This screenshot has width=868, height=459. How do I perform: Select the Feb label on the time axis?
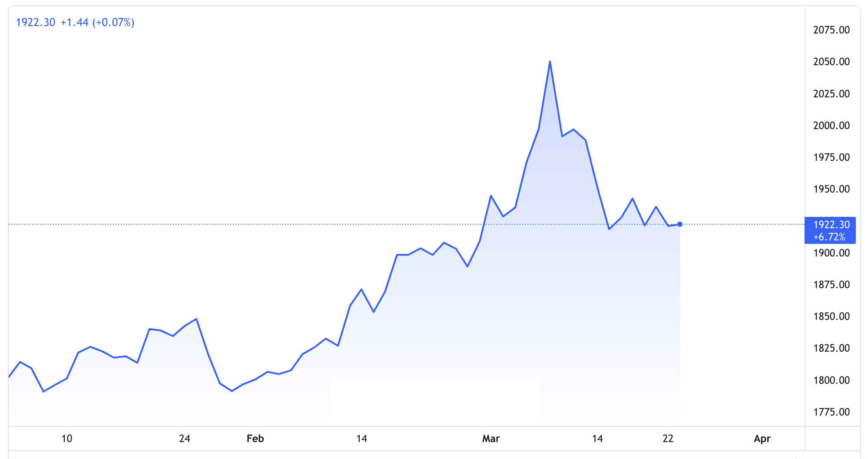pos(255,439)
